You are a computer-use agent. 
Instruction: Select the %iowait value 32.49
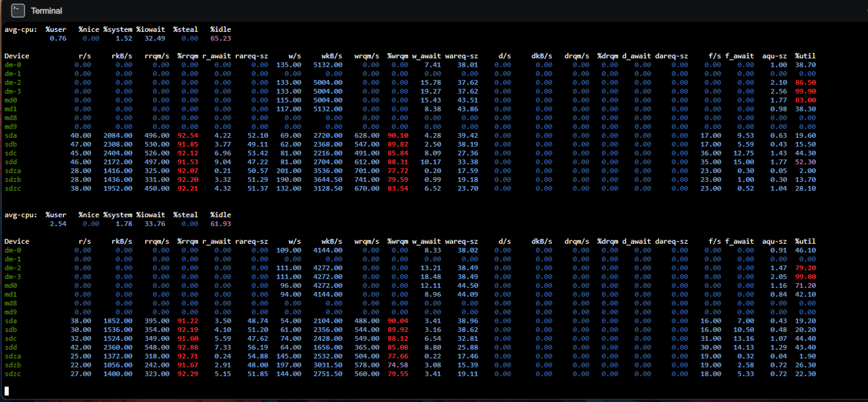pos(154,39)
